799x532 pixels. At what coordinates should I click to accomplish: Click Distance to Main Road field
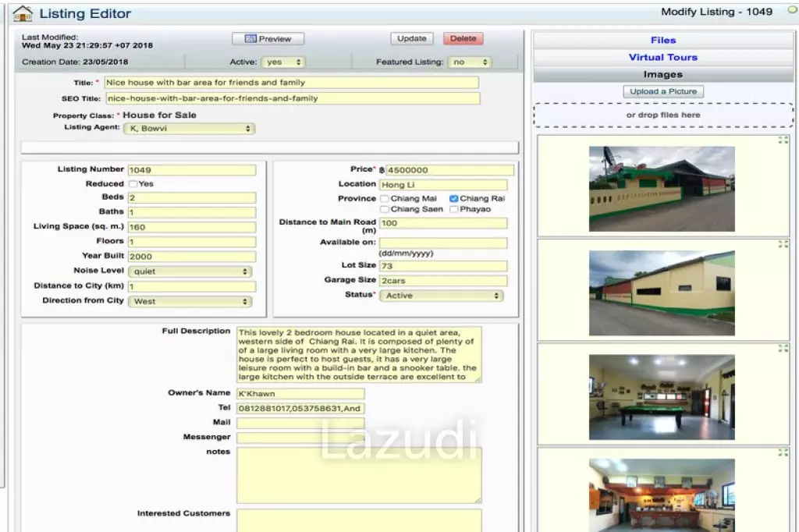point(443,223)
